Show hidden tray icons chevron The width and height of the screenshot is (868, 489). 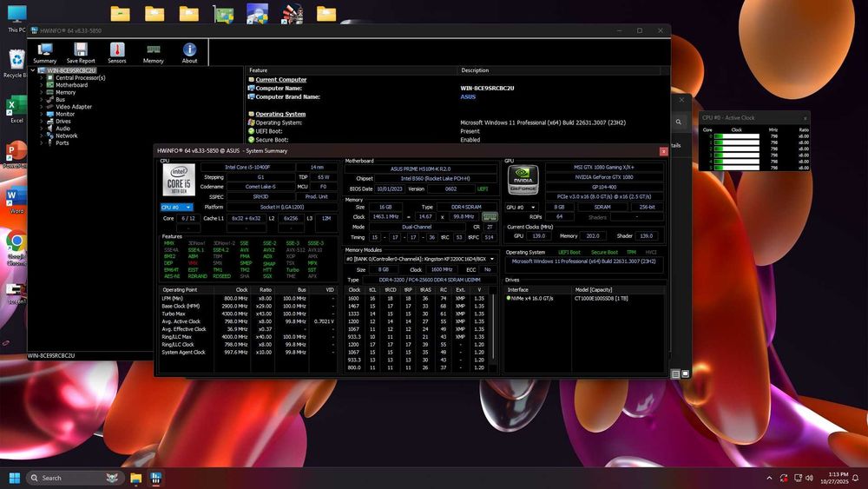[769, 478]
